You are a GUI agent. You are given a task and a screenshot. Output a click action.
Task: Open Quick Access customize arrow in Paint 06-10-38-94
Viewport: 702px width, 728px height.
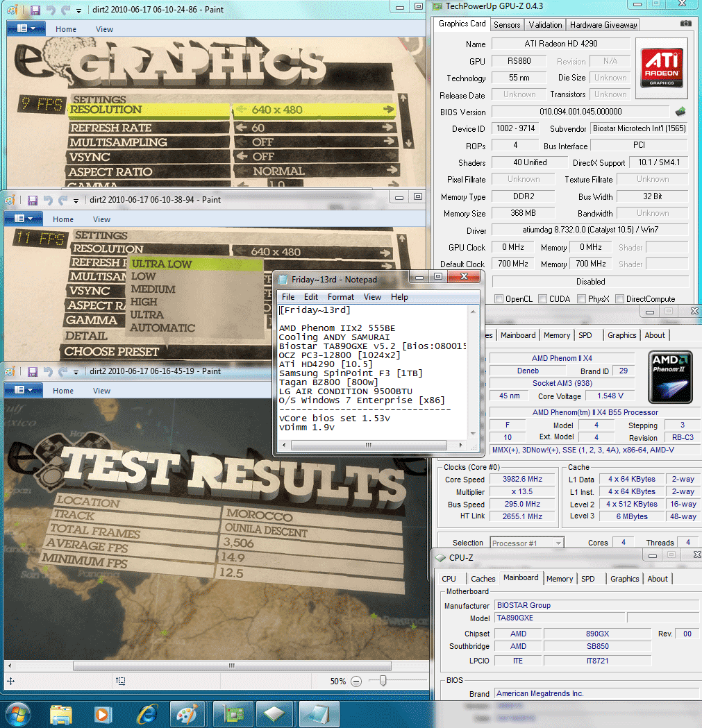pyautogui.click(x=76, y=201)
